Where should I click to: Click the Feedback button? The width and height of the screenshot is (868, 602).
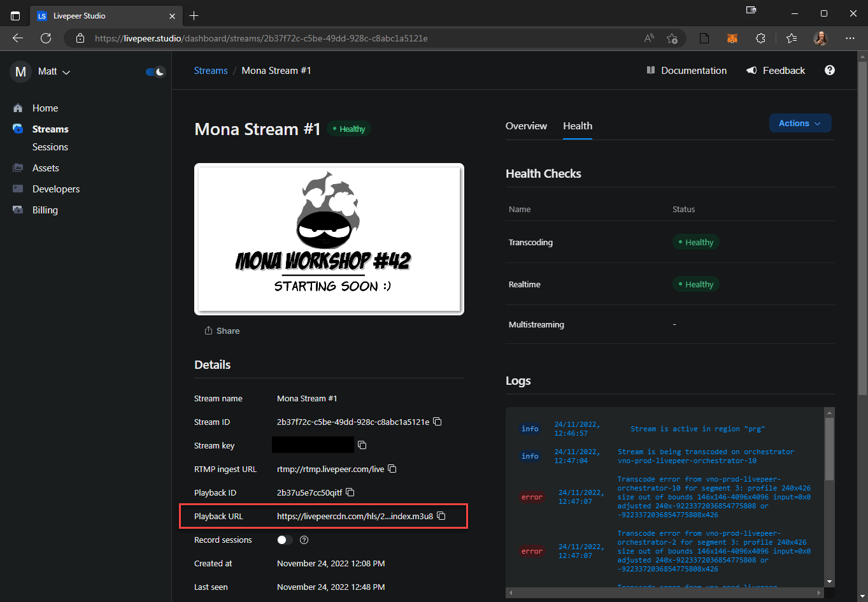(776, 71)
